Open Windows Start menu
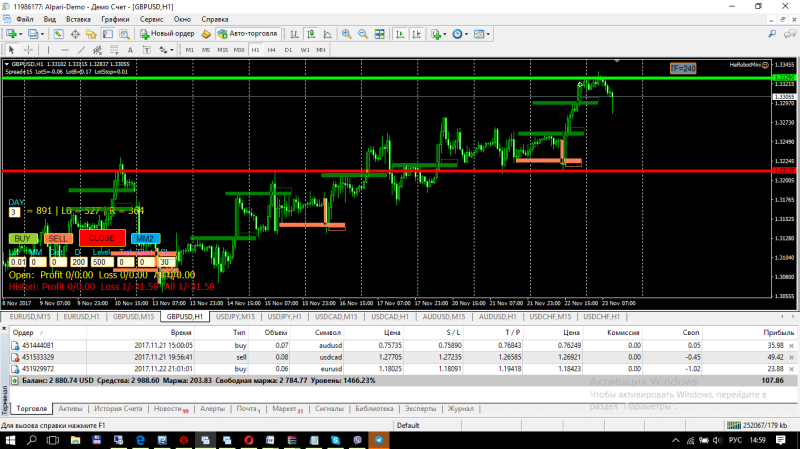Image resolution: width=800 pixels, height=449 pixels. pos(10,440)
